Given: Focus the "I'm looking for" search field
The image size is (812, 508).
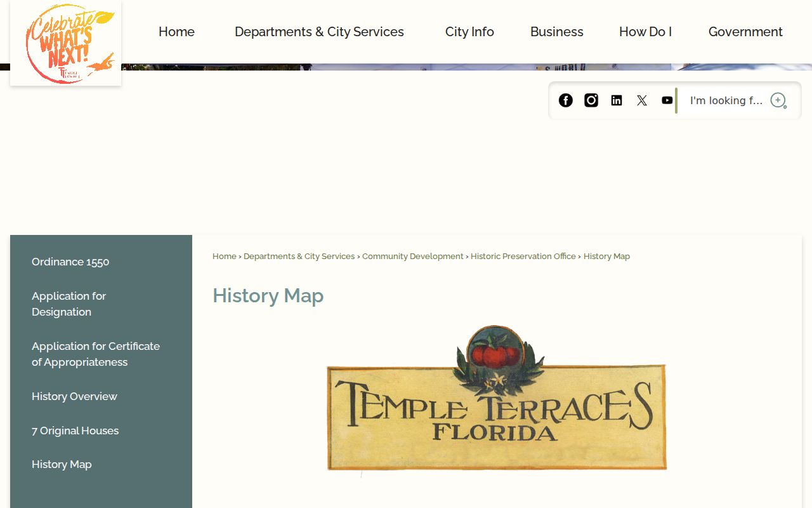Looking at the screenshot, I should [726, 100].
